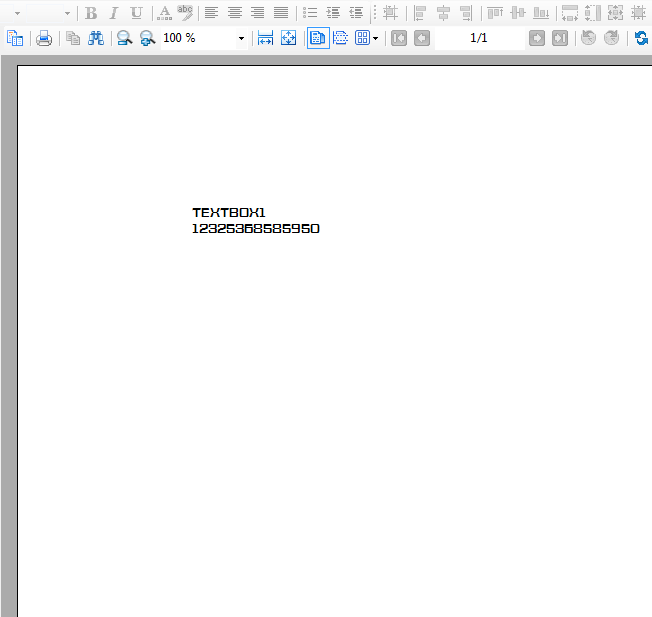Fit the whole page in view
652x617 pixels.
pos(288,38)
